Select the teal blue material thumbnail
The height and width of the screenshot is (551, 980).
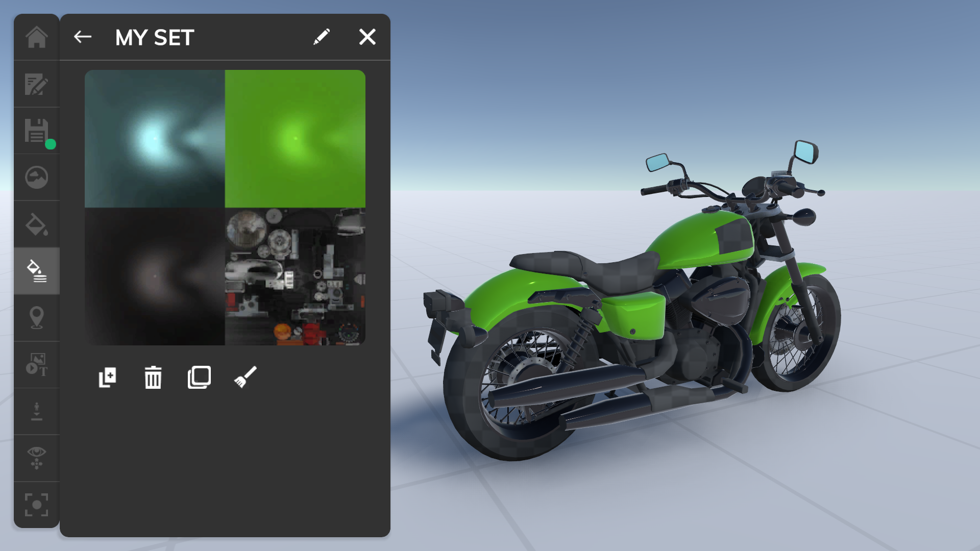click(x=155, y=139)
